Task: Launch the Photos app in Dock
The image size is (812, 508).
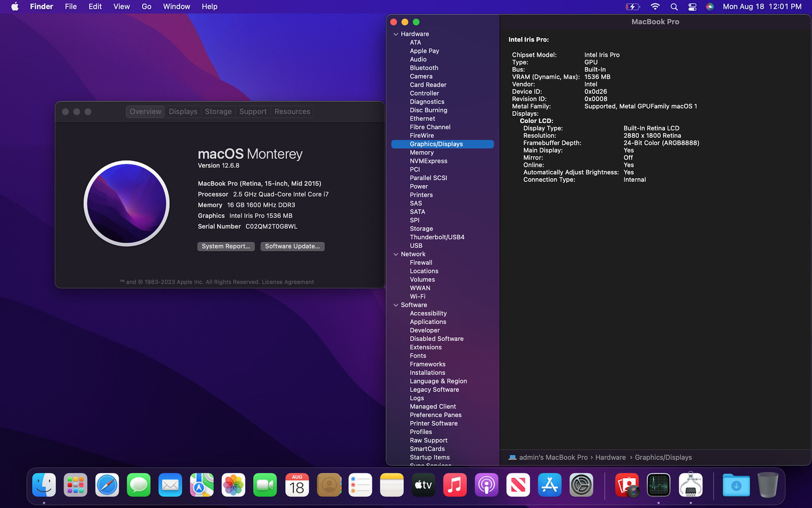Action: coord(233,485)
